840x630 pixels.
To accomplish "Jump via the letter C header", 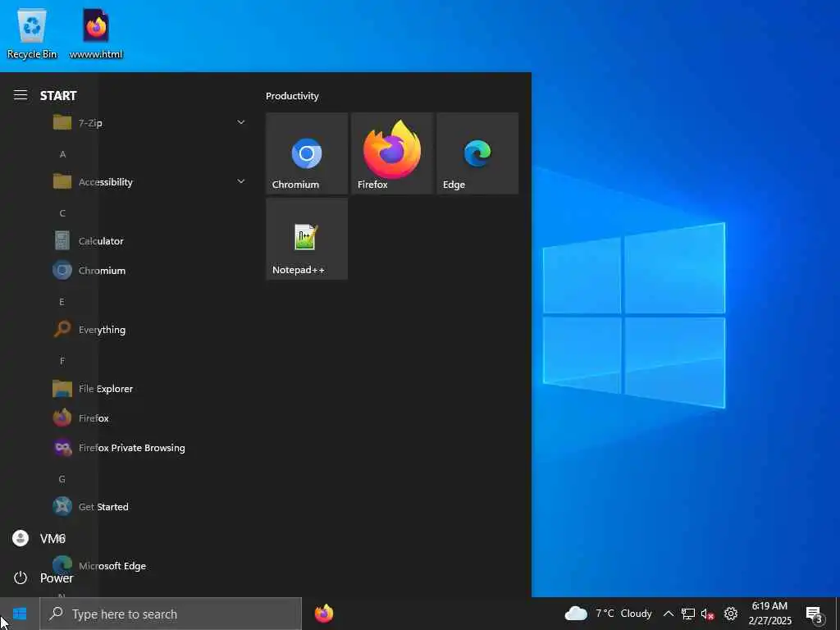I will tap(62, 213).
